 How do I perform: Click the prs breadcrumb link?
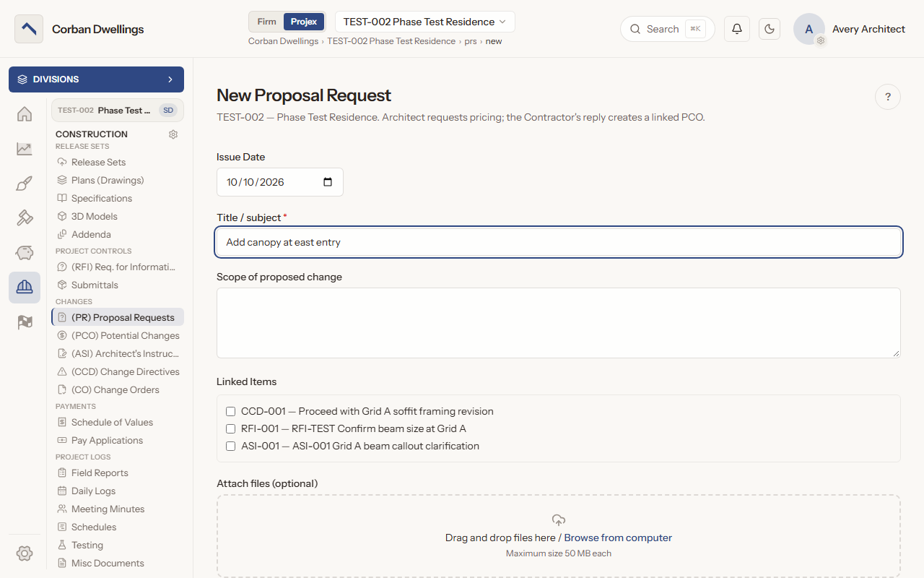pos(471,41)
